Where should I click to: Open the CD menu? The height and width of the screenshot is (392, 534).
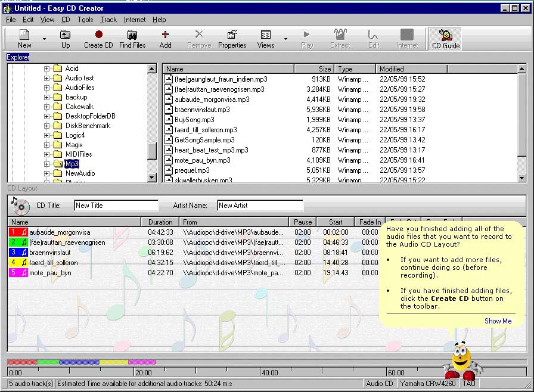coord(66,20)
